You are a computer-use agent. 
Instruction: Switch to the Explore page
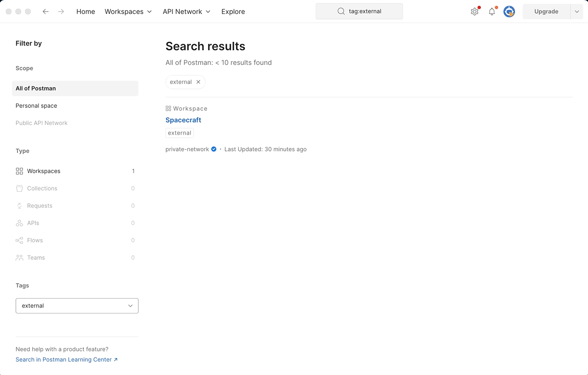pyautogui.click(x=233, y=12)
